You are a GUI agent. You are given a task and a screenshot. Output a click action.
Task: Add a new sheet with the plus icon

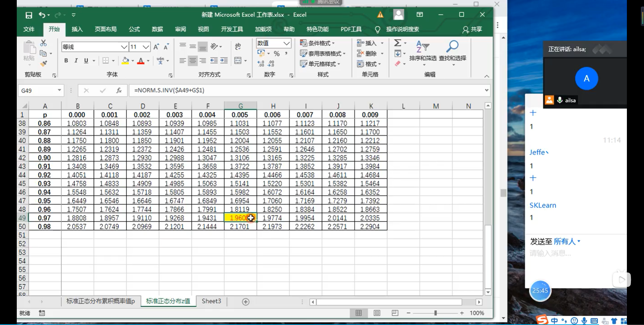click(x=246, y=302)
